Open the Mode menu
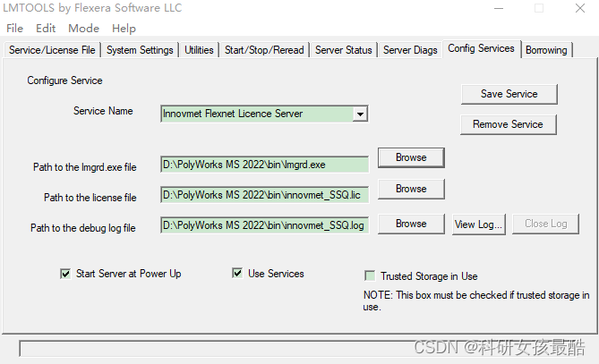Viewport: 599px width, 364px height. pyautogui.click(x=83, y=29)
